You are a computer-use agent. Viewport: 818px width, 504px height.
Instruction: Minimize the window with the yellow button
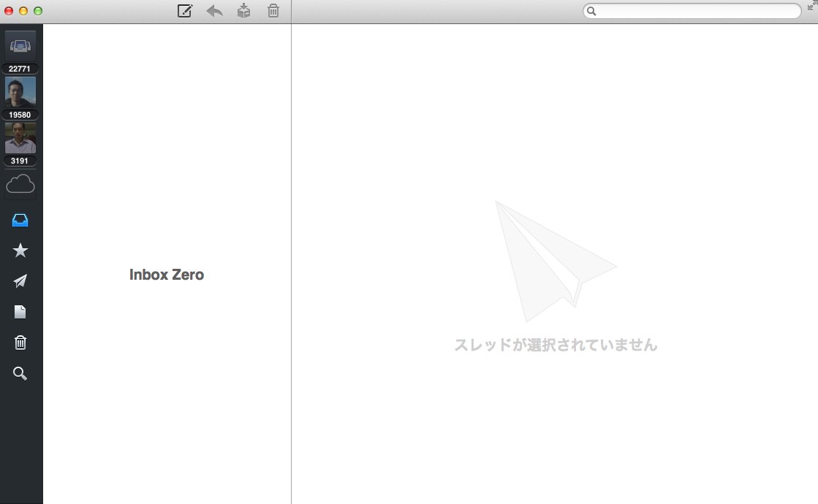click(23, 11)
